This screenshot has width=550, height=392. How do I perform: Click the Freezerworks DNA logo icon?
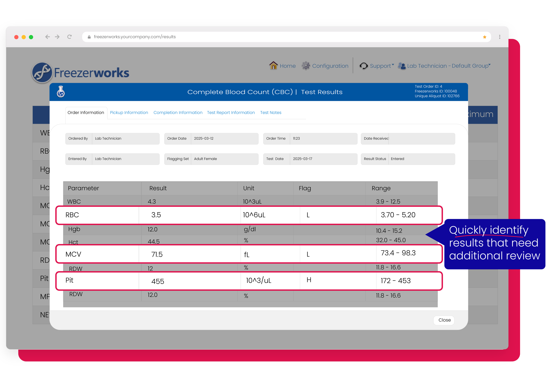coord(42,73)
